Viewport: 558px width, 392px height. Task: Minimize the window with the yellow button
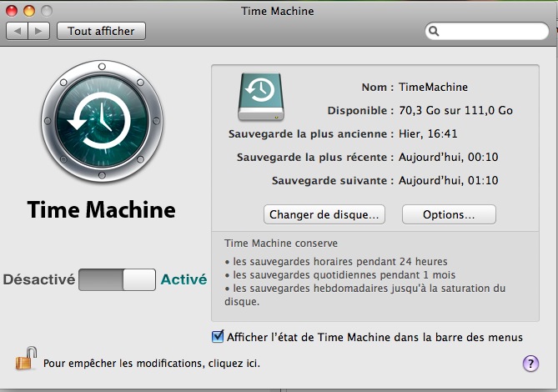(x=28, y=11)
